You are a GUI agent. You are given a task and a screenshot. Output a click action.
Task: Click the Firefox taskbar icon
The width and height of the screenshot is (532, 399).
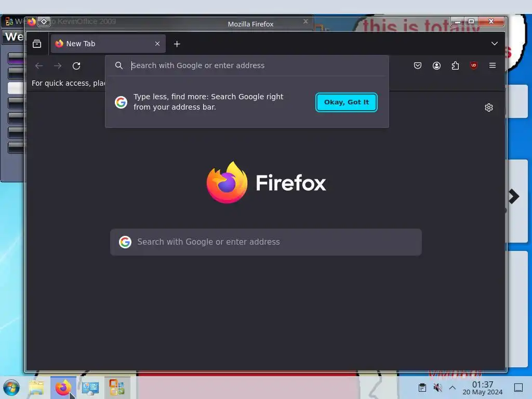click(x=63, y=388)
